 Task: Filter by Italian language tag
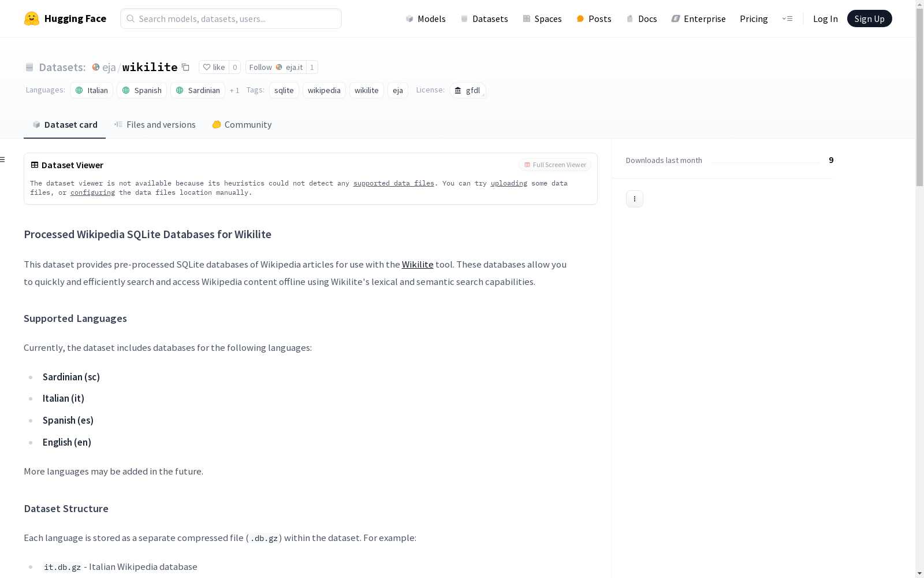tap(91, 90)
